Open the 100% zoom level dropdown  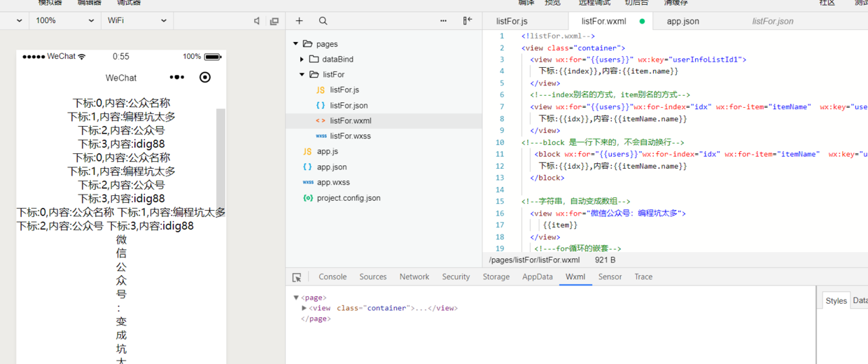click(x=64, y=21)
